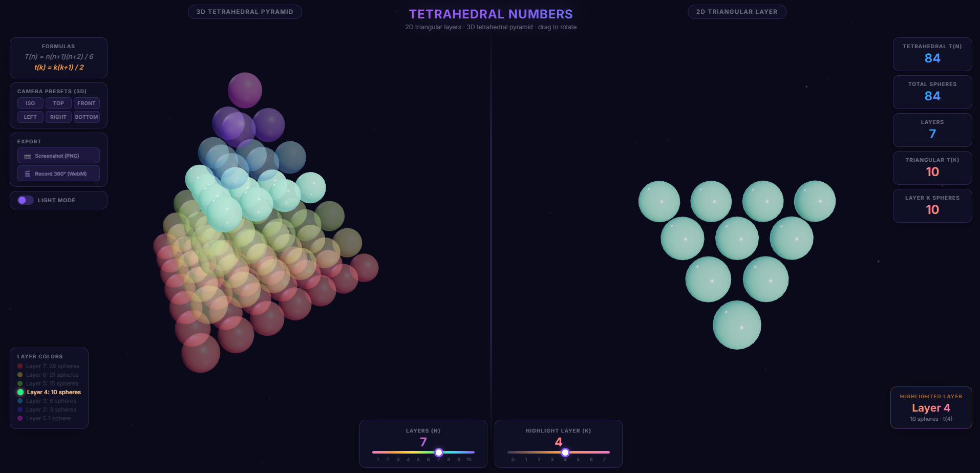Click the Layer 6 olive color dot

click(x=20, y=375)
